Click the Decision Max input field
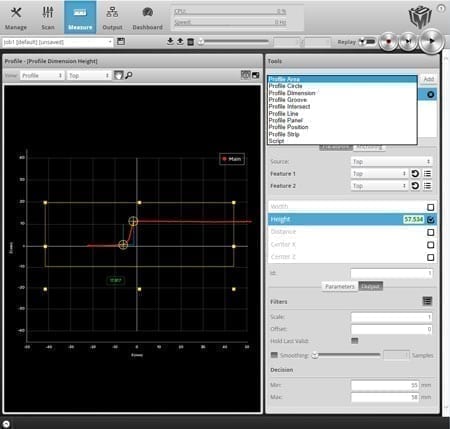450x429 pixels. [x=385, y=397]
